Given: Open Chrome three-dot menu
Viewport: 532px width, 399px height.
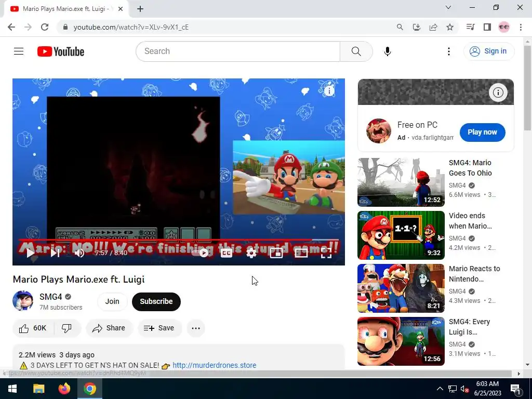Looking at the screenshot, I should [x=521, y=27].
